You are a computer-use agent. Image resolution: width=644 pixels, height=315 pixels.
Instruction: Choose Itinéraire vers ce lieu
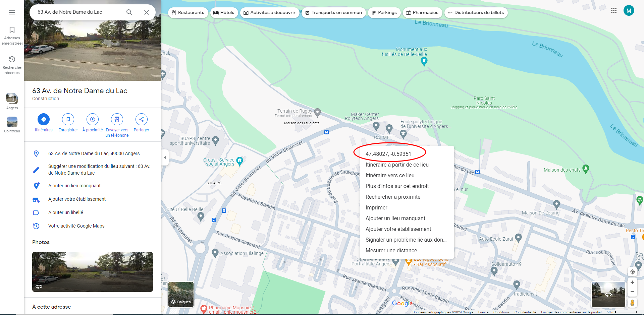pyautogui.click(x=407, y=175)
